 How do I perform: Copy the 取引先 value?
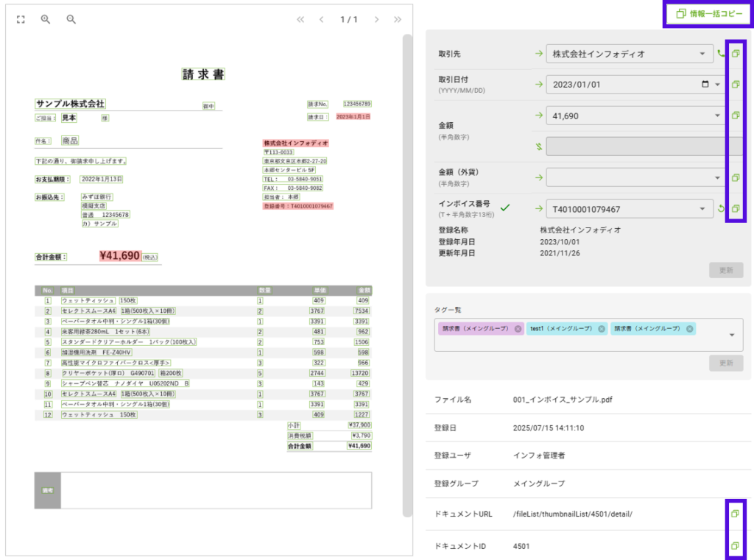coord(736,54)
